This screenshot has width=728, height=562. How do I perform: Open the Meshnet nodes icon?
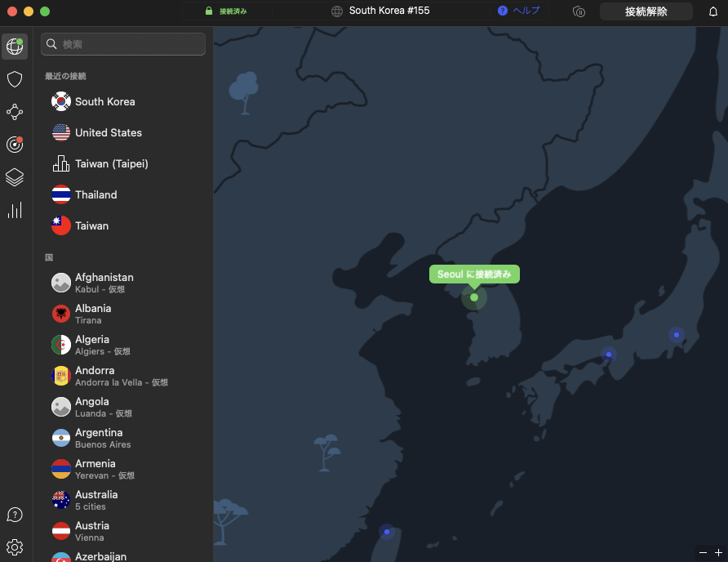click(x=15, y=112)
